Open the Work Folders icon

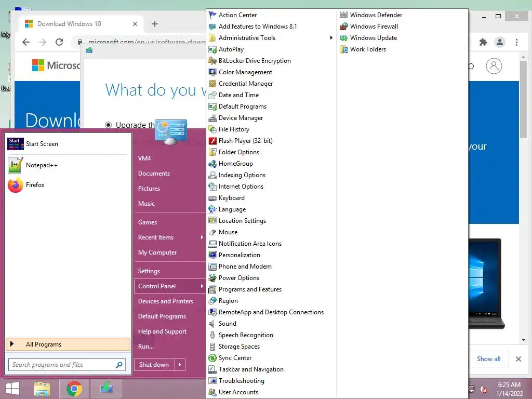[344, 49]
